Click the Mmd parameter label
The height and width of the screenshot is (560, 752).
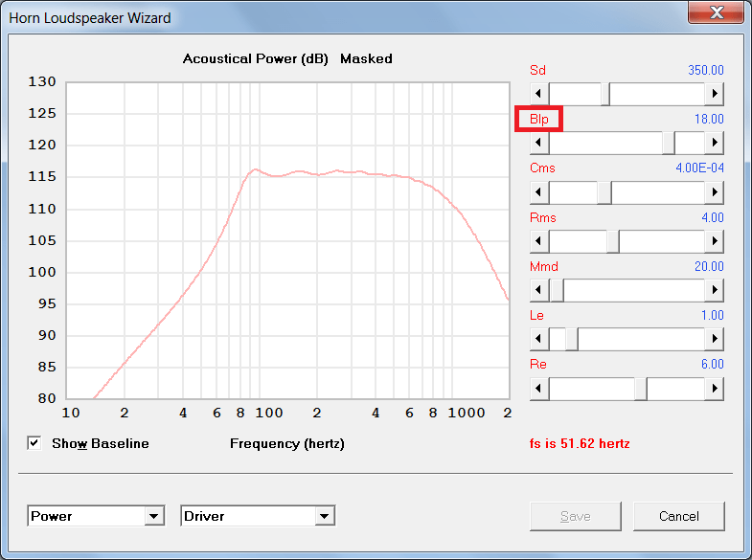point(544,266)
